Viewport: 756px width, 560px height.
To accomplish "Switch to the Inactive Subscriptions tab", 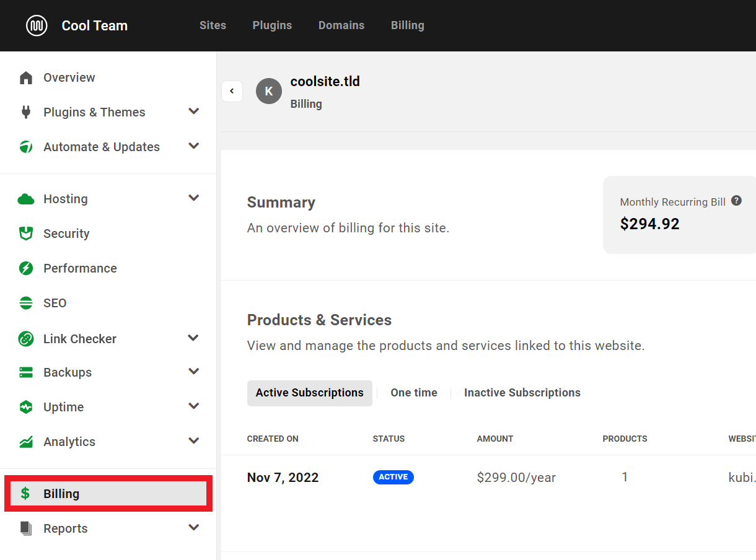I will [x=522, y=393].
